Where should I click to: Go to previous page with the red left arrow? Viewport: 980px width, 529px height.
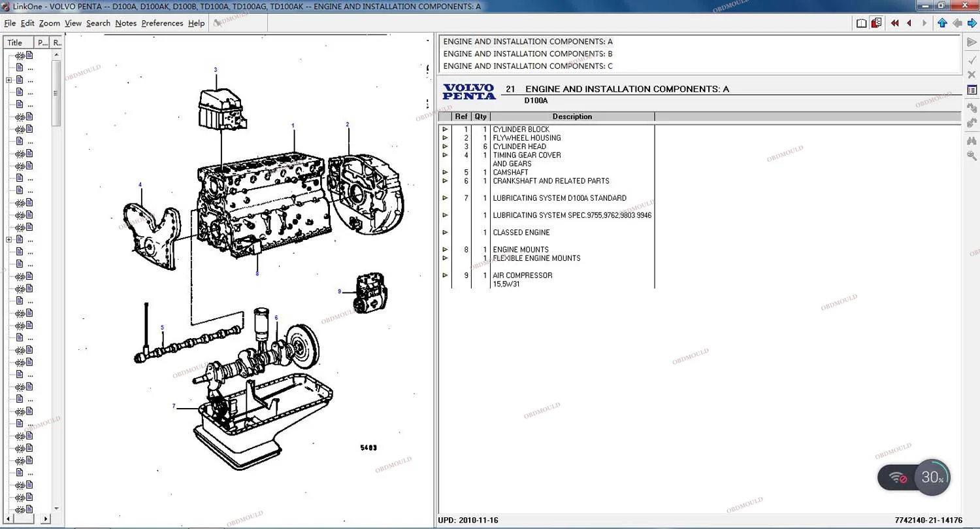(909, 23)
